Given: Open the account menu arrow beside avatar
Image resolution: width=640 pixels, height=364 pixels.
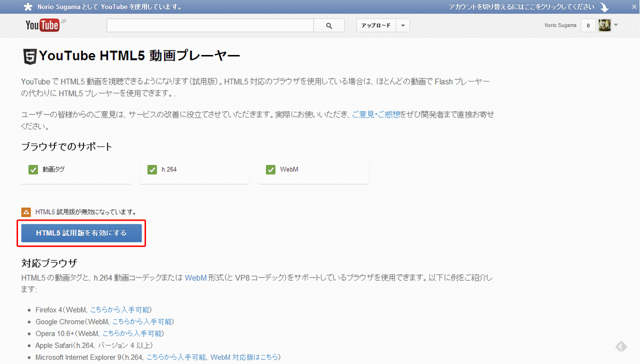Looking at the screenshot, I should tap(616, 25).
